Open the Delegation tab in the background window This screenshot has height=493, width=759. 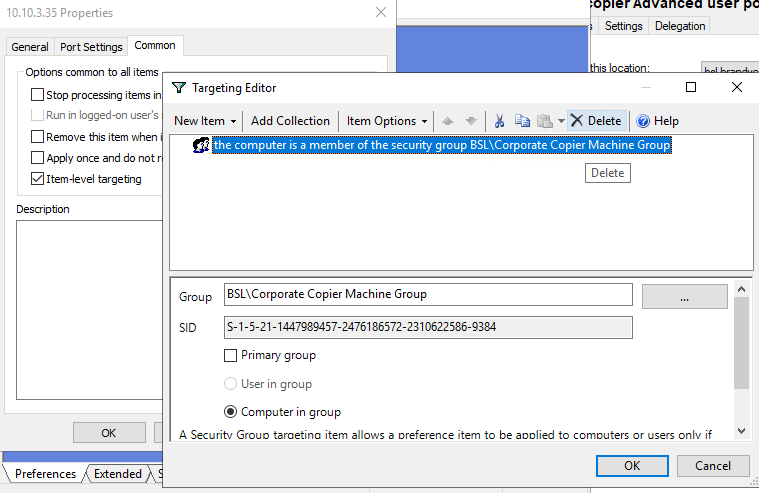[x=680, y=26]
